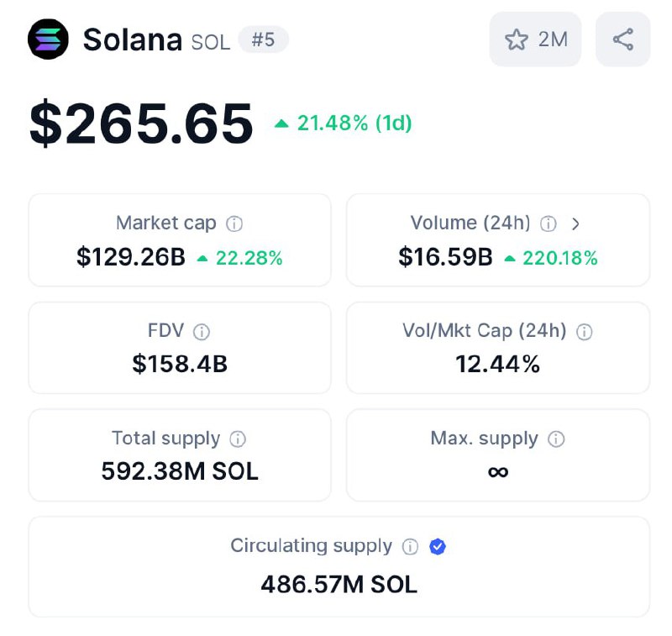Click the Volume (24h) label

470,223
